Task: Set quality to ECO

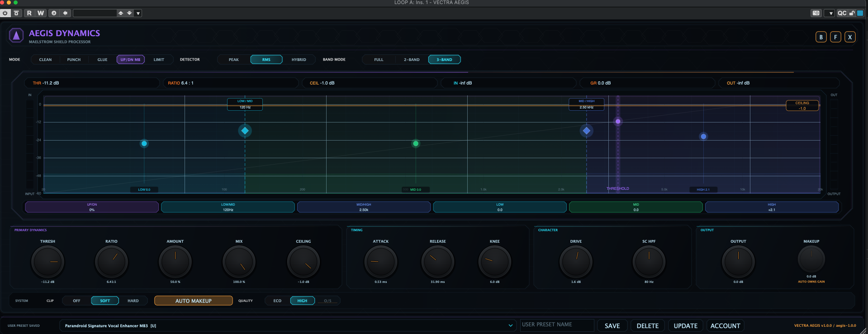Action: (x=277, y=301)
